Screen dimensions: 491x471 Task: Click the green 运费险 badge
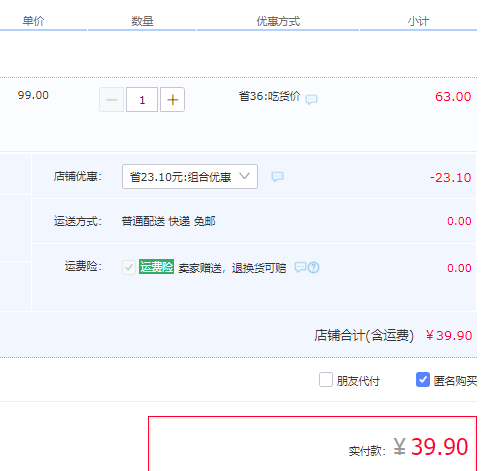point(156,267)
